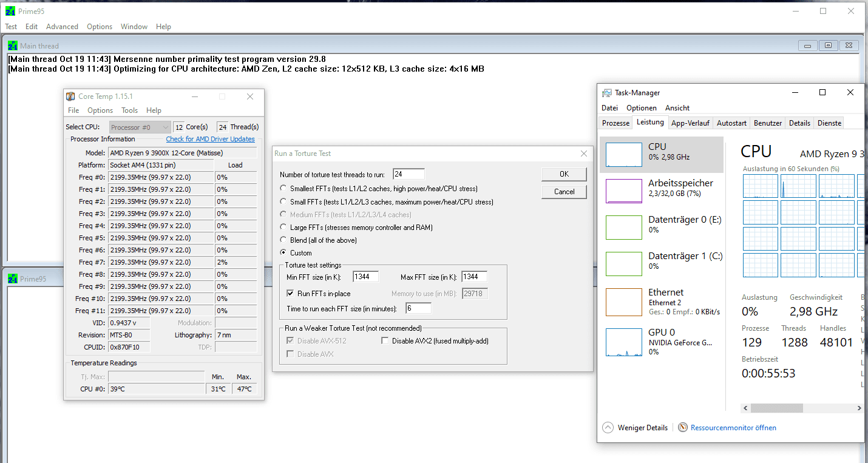Open Task-Manager Optionen menu
The image size is (868, 463).
[x=642, y=107]
